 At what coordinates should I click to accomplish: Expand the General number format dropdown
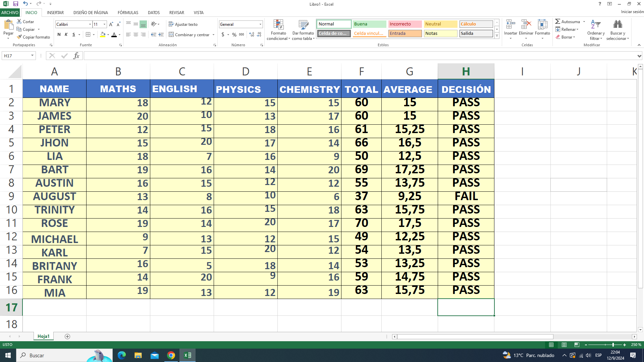click(x=260, y=24)
